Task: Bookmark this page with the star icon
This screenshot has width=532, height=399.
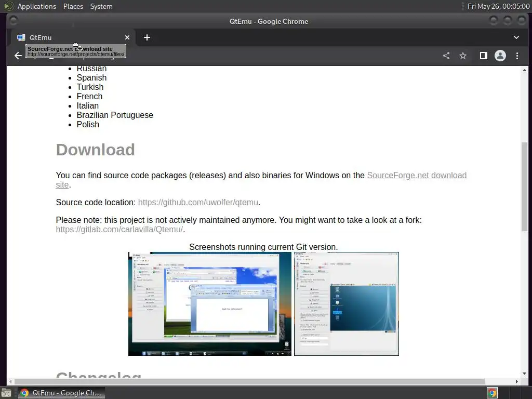Action: [x=463, y=56]
